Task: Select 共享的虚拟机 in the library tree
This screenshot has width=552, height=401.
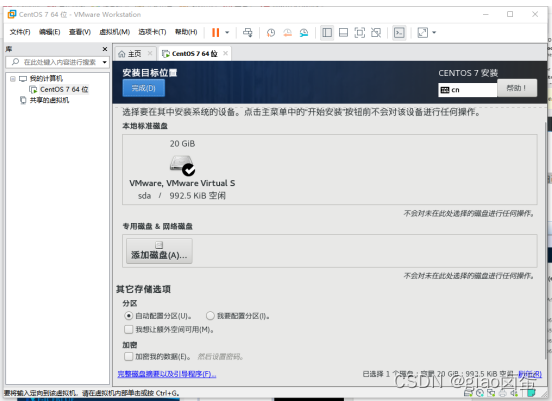Action: click(x=49, y=100)
